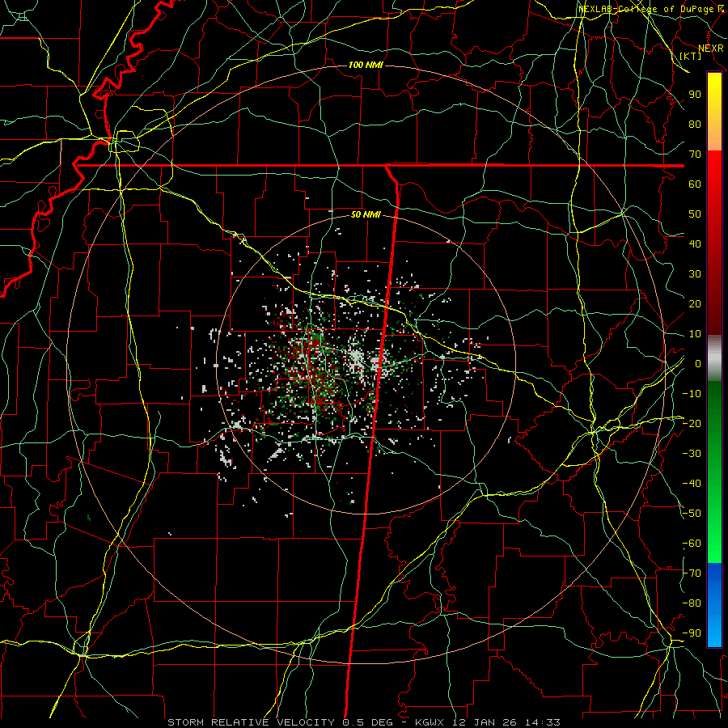Select the 40 value on the velocity scale

pos(695,243)
